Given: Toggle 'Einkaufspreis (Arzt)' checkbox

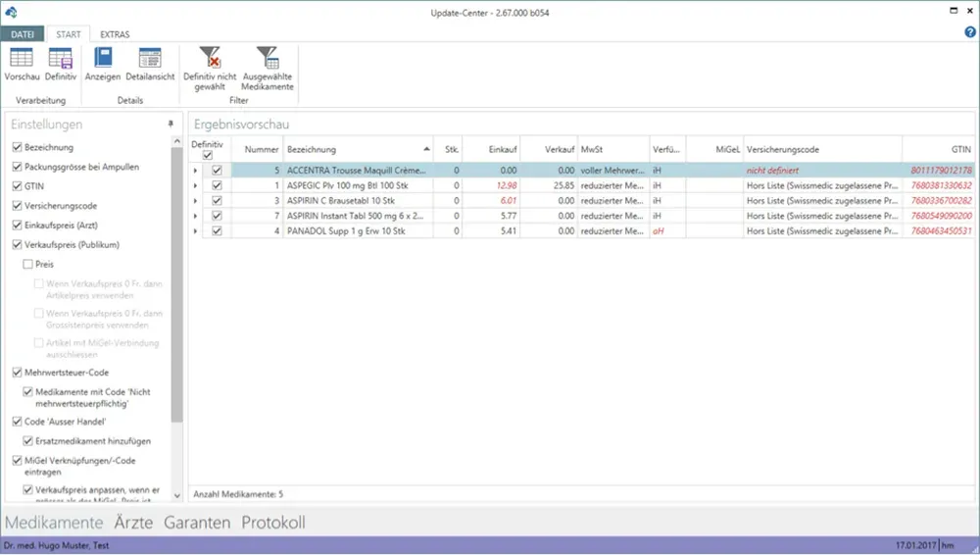Looking at the screenshot, I should [x=17, y=225].
